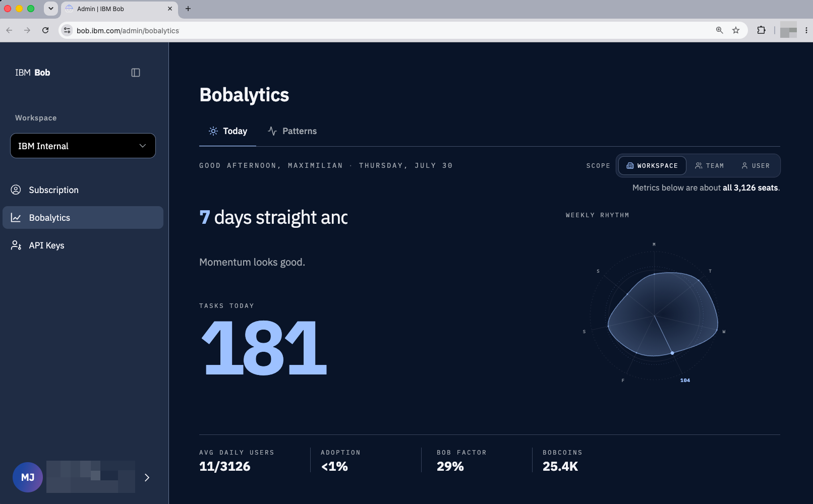The width and height of the screenshot is (813, 504).
Task: Collapse the sidebar with the panel icon
Action: [x=136, y=73]
